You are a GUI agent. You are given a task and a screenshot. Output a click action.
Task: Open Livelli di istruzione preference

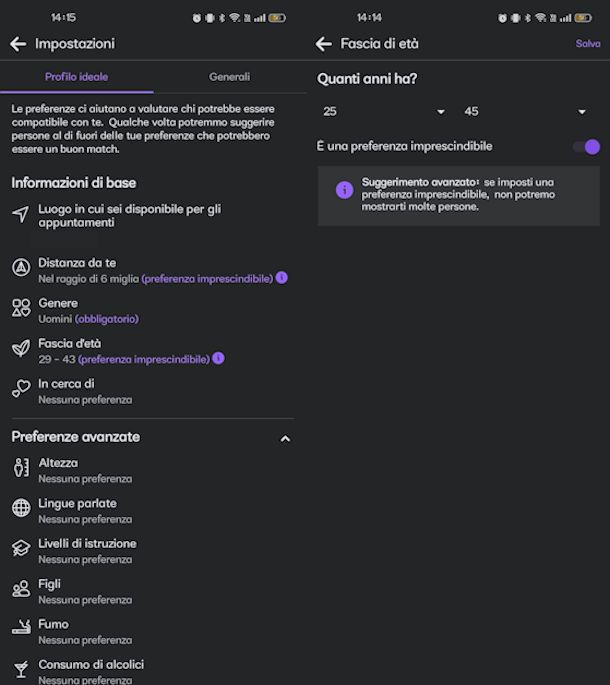tap(153, 551)
